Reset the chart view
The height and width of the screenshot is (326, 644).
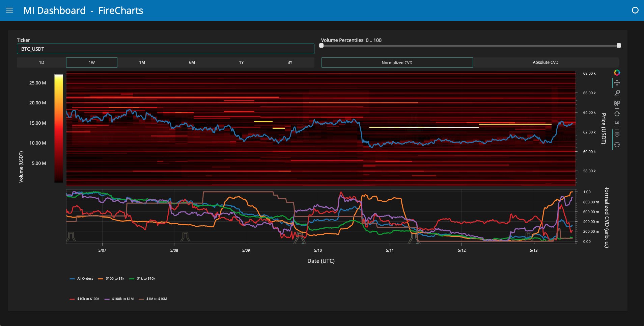[x=617, y=114]
